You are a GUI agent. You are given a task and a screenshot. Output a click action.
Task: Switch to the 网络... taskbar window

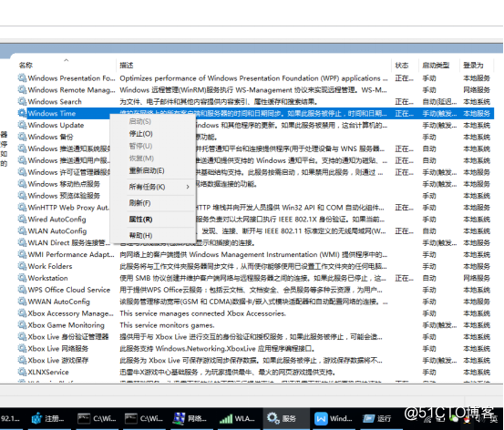pyautogui.click(x=190, y=418)
